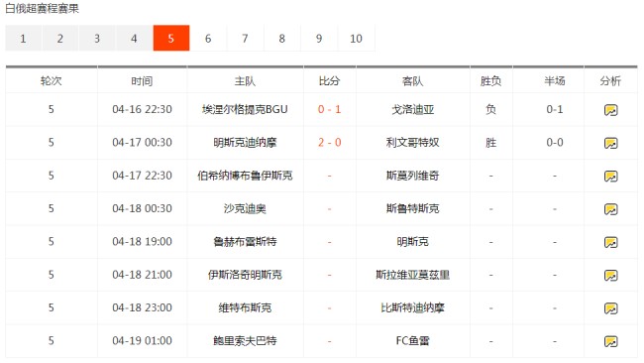Open analysis icon for 维特布斯克 match
The width and height of the screenshot is (644, 363).
610,307
